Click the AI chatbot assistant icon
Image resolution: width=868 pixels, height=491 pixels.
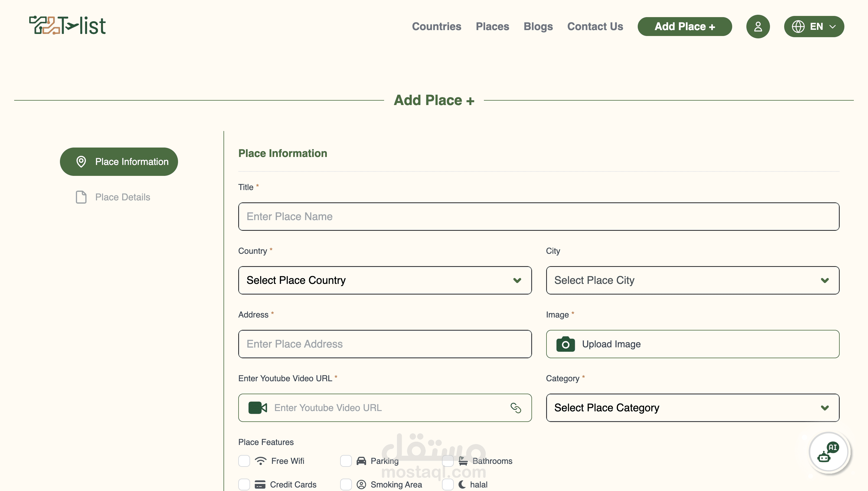pos(828,452)
